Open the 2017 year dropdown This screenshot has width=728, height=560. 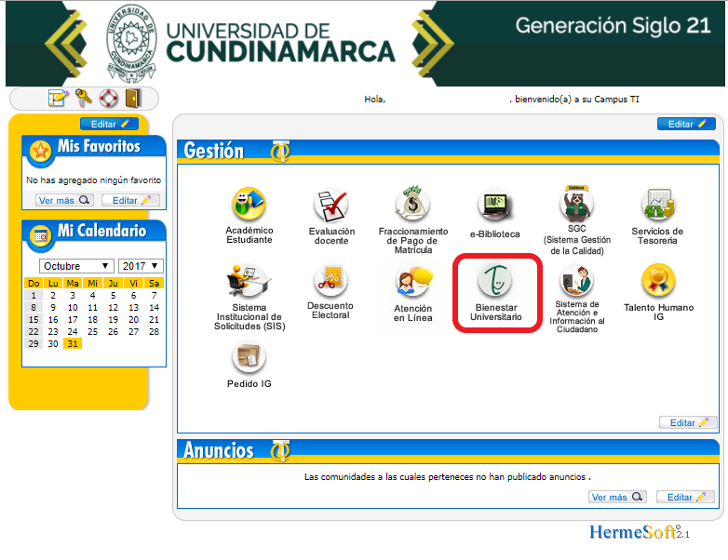[x=141, y=266]
